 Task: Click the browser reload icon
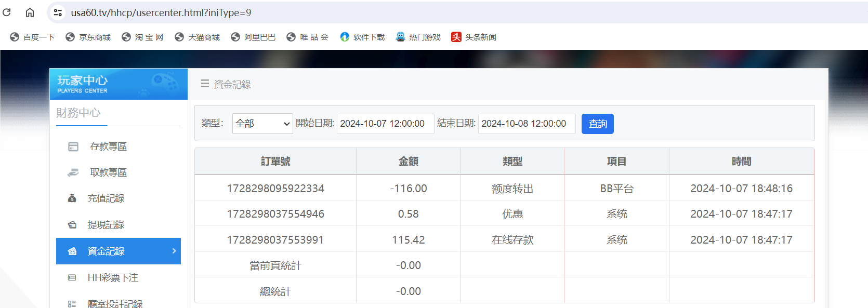(7, 12)
